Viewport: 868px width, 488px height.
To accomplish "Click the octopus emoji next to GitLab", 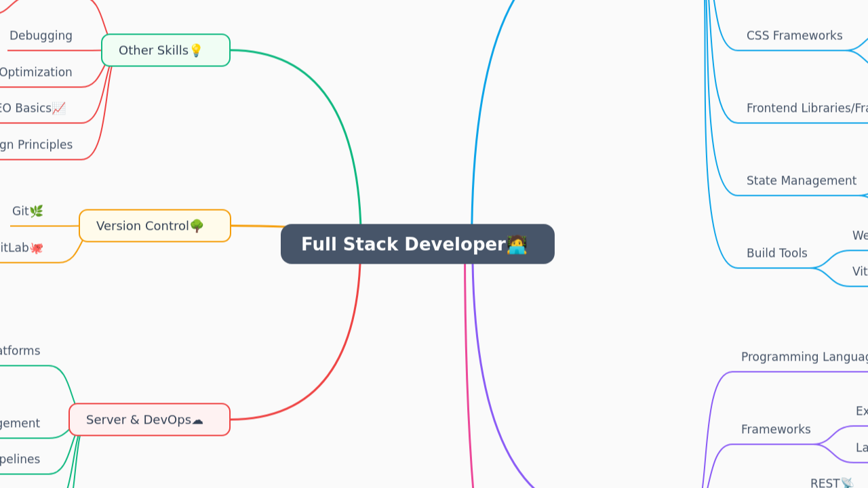I will (x=37, y=247).
